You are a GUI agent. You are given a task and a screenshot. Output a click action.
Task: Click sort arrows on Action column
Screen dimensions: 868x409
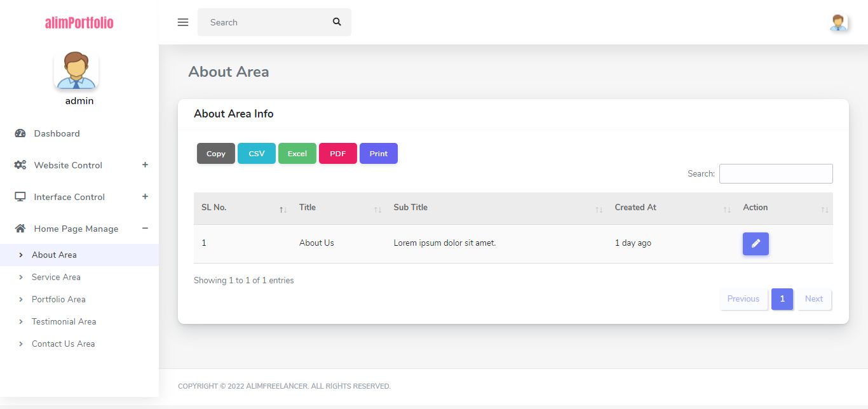[x=824, y=210]
